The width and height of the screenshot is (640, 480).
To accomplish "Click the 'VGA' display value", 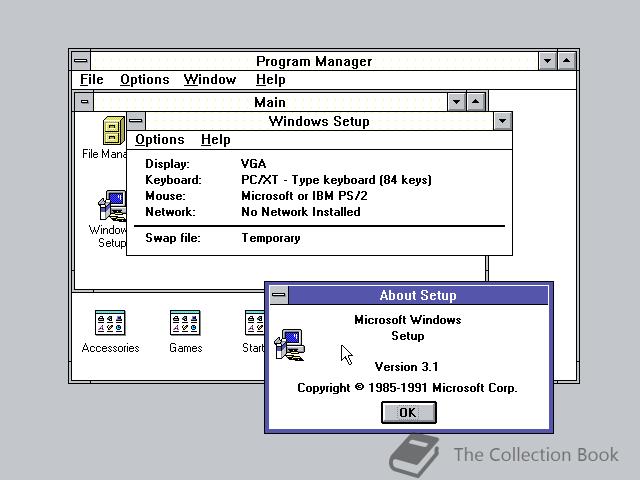I will (x=253, y=164).
